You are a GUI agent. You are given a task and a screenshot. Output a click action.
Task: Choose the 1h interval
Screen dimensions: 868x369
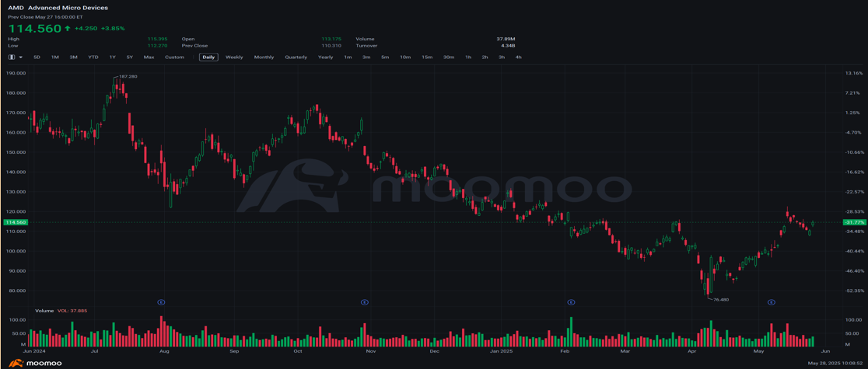pyautogui.click(x=468, y=57)
